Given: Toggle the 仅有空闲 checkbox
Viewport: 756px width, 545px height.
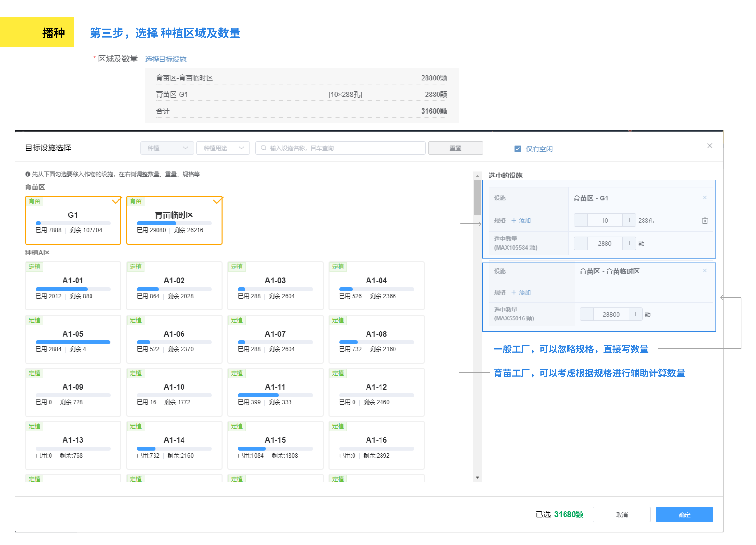Looking at the screenshot, I should pyautogui.click(x=517, y=149).
